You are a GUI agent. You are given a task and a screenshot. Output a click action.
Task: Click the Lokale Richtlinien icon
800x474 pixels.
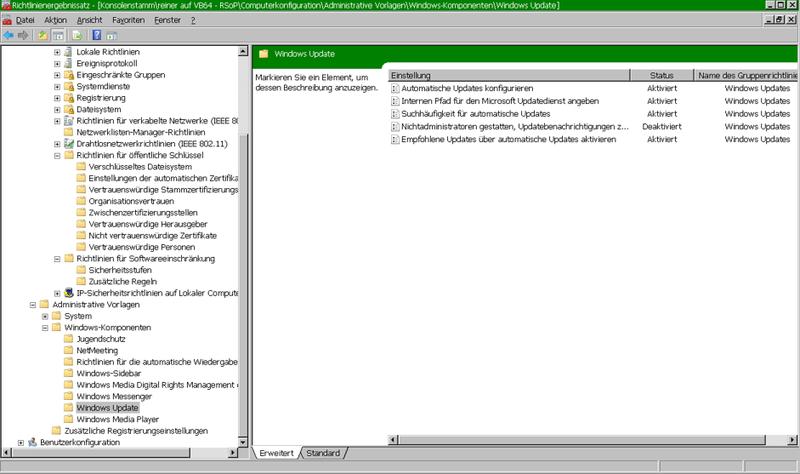coord(68,52)
